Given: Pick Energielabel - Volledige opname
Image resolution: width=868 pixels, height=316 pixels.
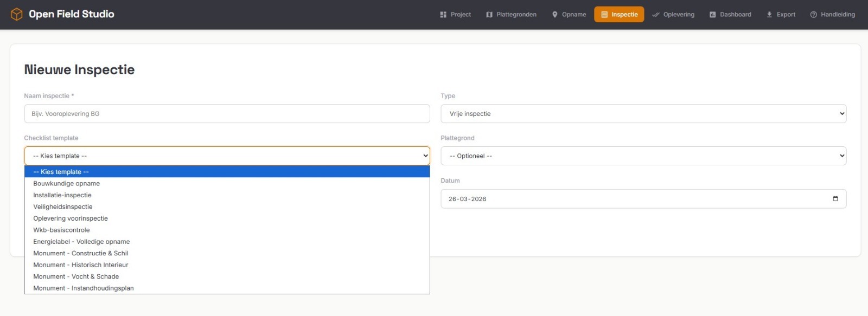Looking at the screenshot, I should 81,242.
